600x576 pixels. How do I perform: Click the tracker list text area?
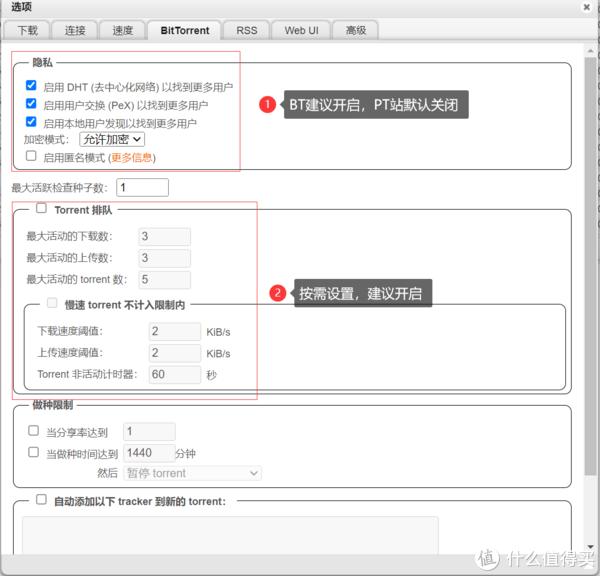[x=230, y=535]
